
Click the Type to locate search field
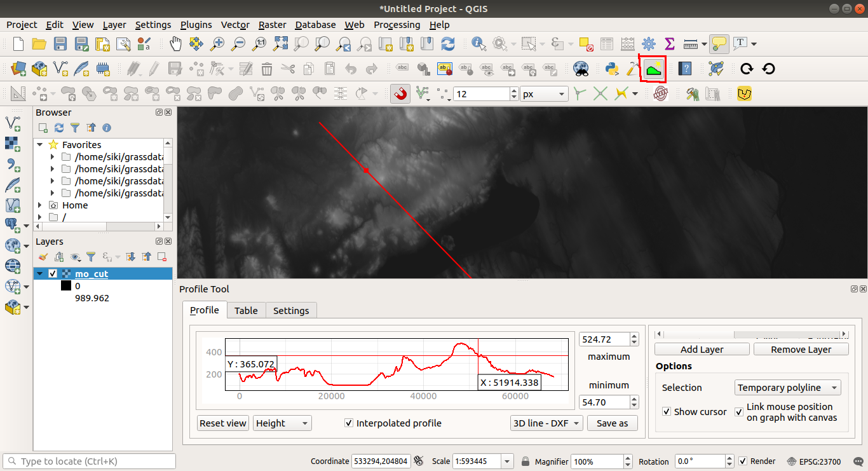tap(89, 461)
